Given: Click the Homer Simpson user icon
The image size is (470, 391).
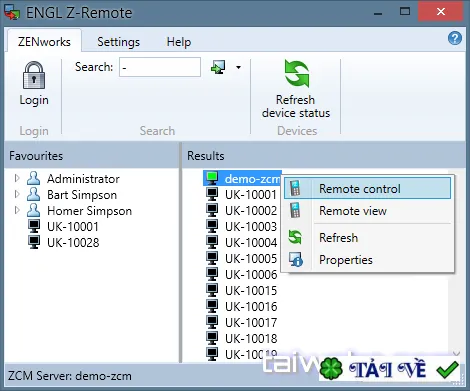Looking at the screenshot, I should (33, 210).
